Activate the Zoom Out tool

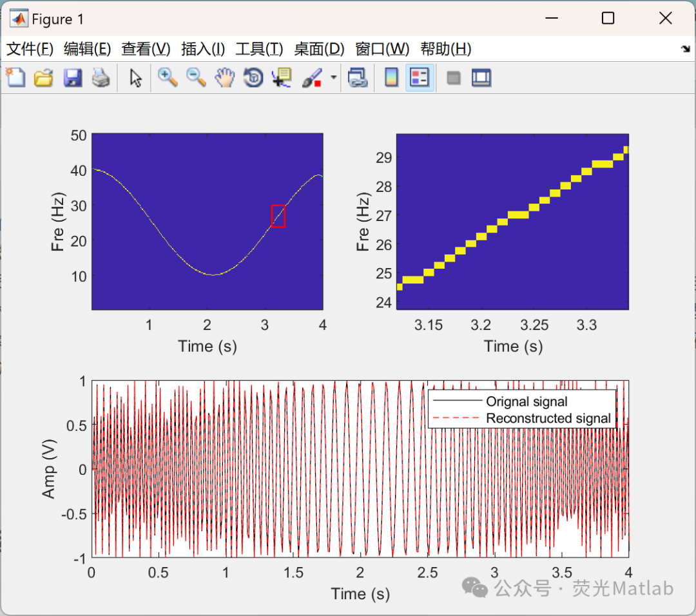tap(196, 78)
